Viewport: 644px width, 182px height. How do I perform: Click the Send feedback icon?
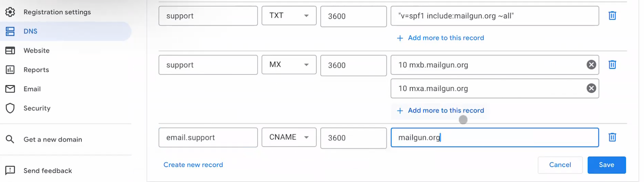coord(10,170)
